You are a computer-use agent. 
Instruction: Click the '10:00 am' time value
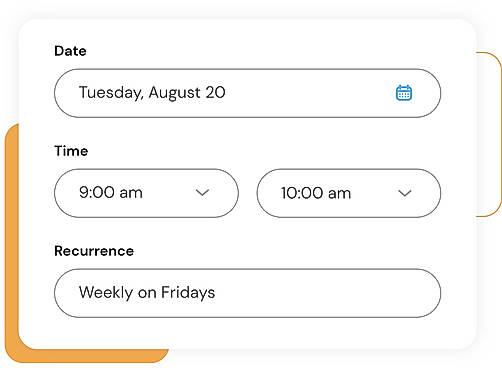pyautogui.click(x=316, y=193)
